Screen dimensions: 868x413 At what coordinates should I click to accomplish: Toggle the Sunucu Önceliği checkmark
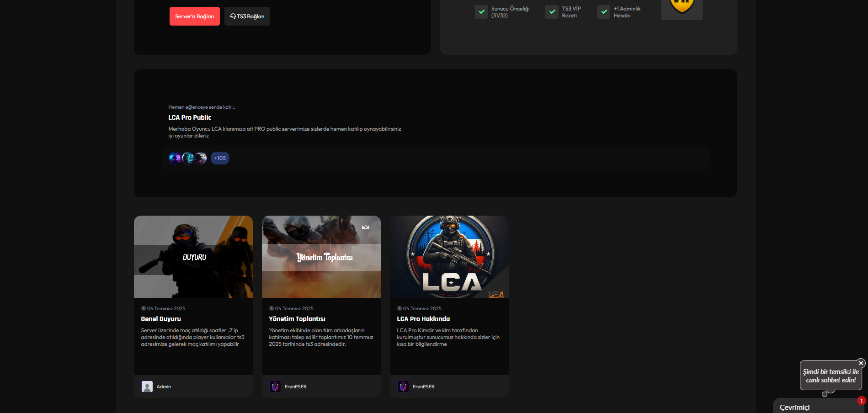coord(481,12)
